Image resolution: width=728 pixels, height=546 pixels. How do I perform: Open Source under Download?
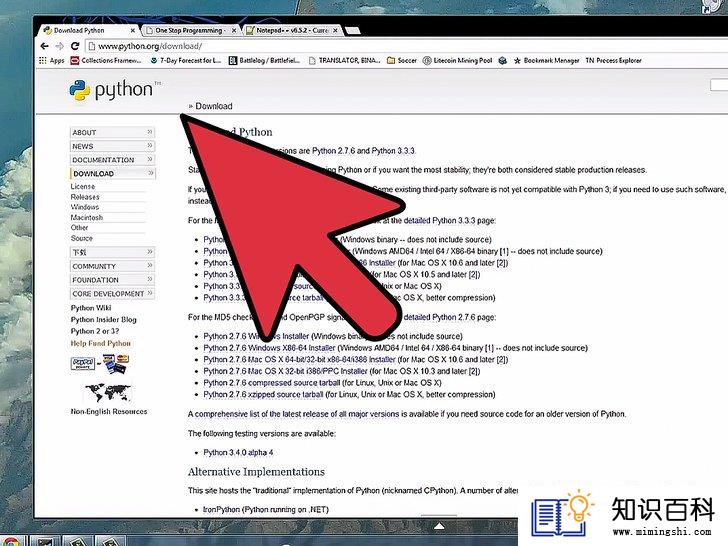[82, 238]
